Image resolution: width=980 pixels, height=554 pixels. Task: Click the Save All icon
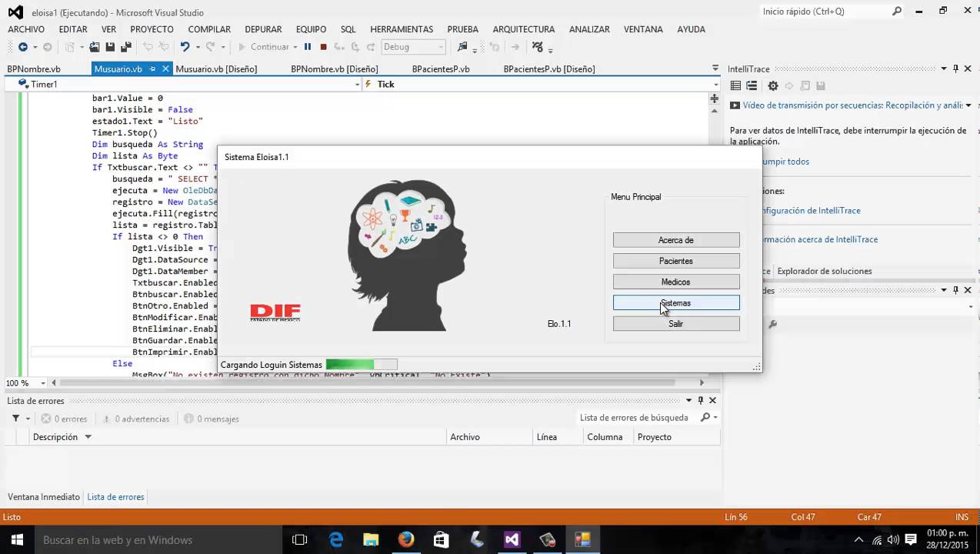click(x=126, y=47)
